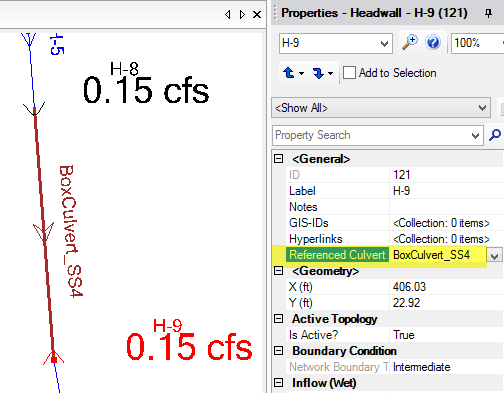
Task: Pin the Properties panel
Action: click(x=488, y=13)
